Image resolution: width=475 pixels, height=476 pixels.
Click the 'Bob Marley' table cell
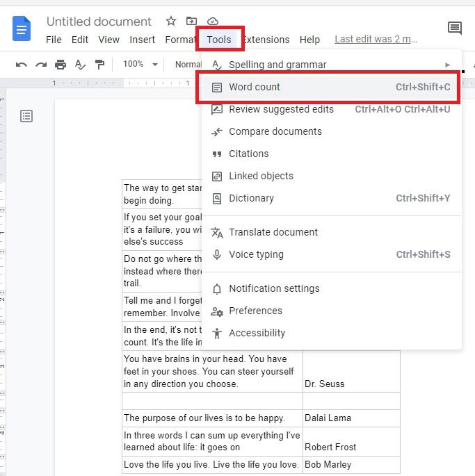point(351,464)
